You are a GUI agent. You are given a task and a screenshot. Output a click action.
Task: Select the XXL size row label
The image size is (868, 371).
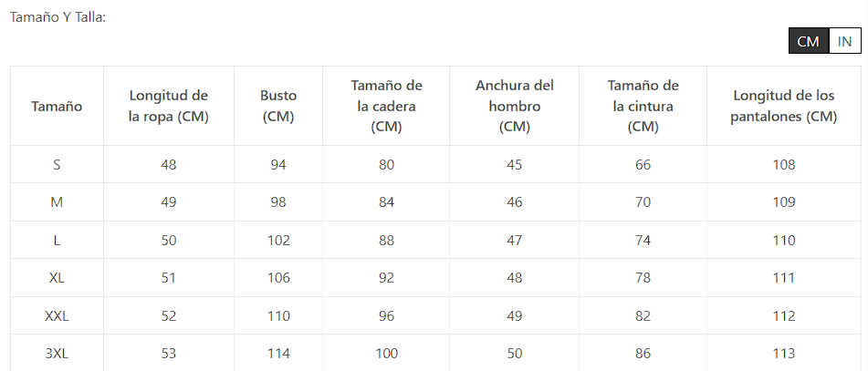pyautogui.click(x=57, y=316)
